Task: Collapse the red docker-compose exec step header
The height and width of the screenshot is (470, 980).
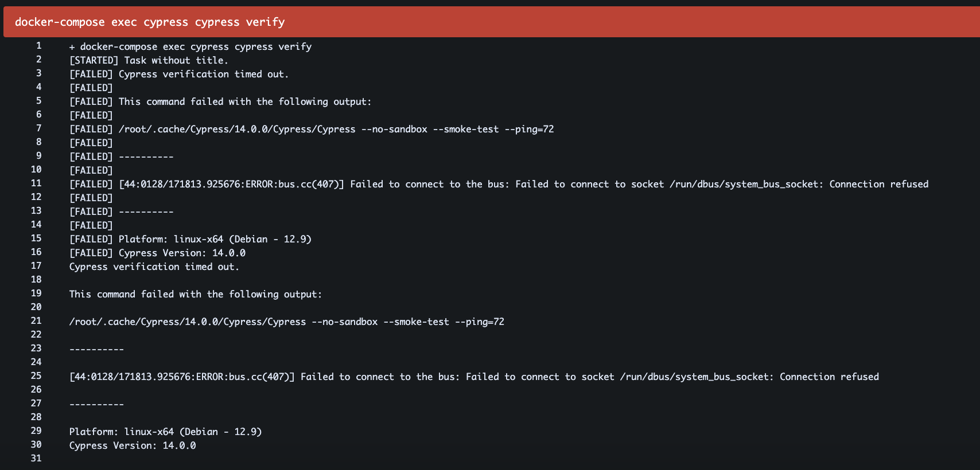Action: (x=491, y=22)
